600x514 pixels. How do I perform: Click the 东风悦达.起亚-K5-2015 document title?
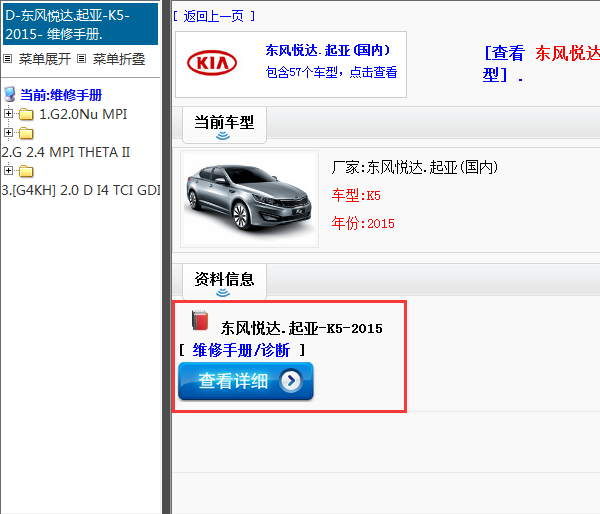[301, 328]
